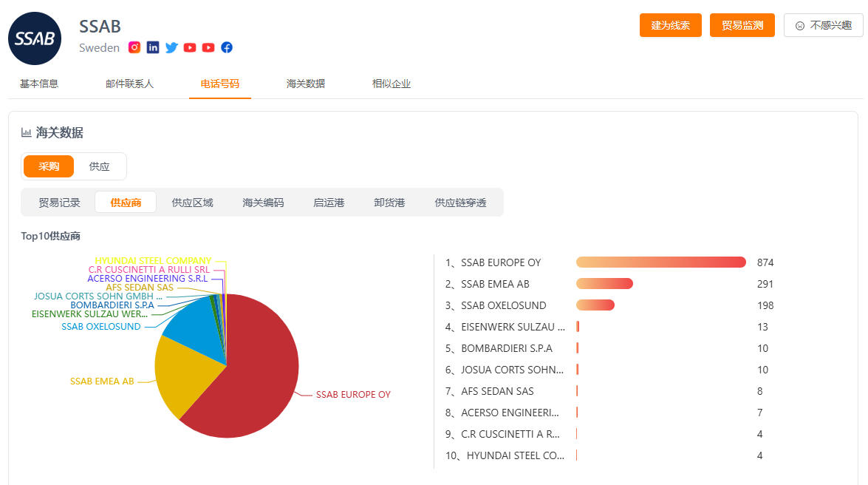The image size is (868, 485).
Task: Open the 相似企业 tab
Action: coord(392,84)
